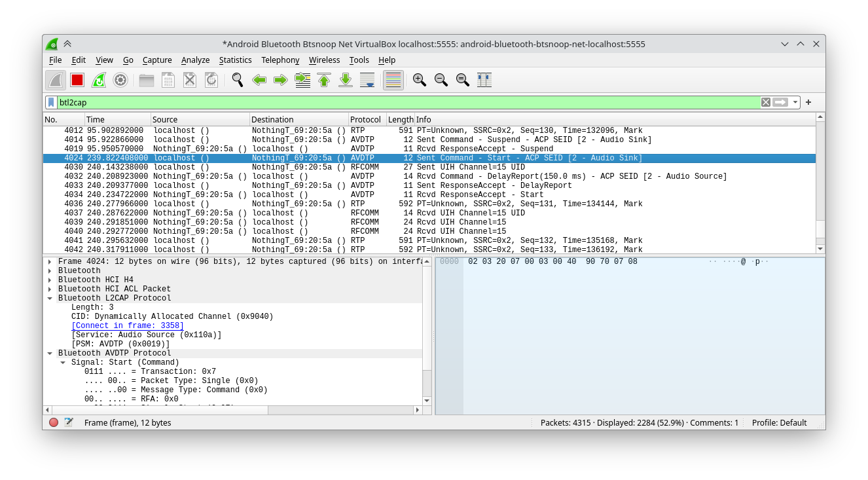Viewport: 868px width, 480px height.
Task: Follow the Connect in frame 3358 link
Action: point(128,325)
